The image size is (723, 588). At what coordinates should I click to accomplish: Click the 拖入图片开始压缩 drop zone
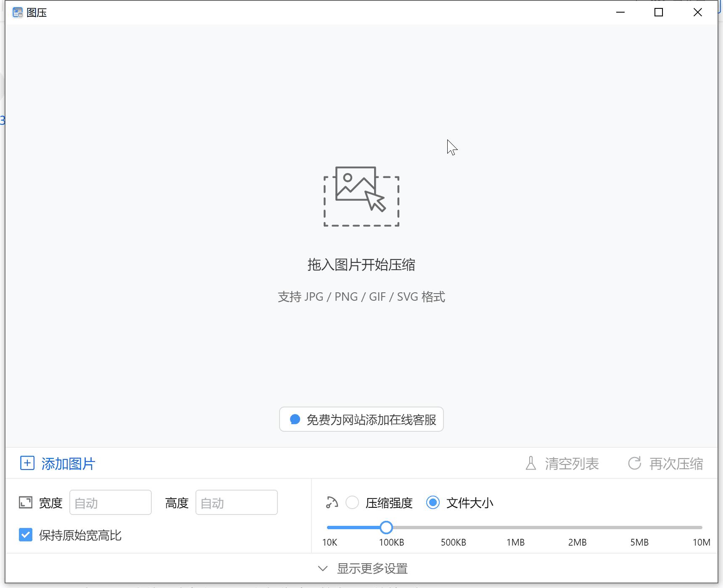[x=361, y=265]
